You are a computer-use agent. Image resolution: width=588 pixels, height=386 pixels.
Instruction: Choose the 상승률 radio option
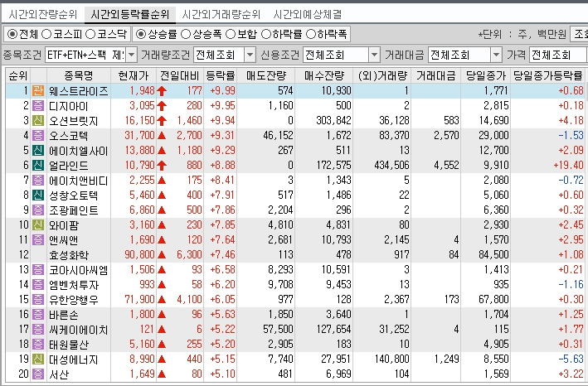click(x=141, y=35)
